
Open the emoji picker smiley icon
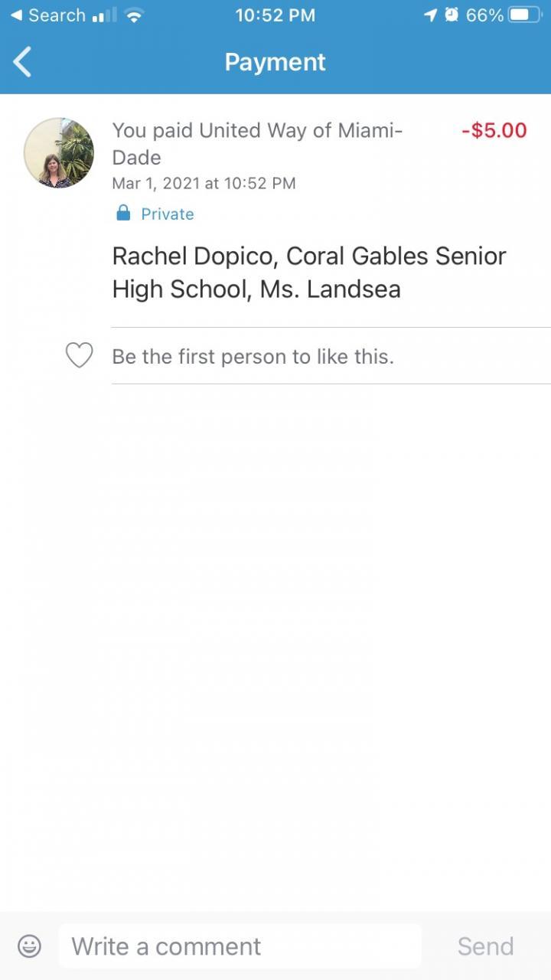(29, 946)
